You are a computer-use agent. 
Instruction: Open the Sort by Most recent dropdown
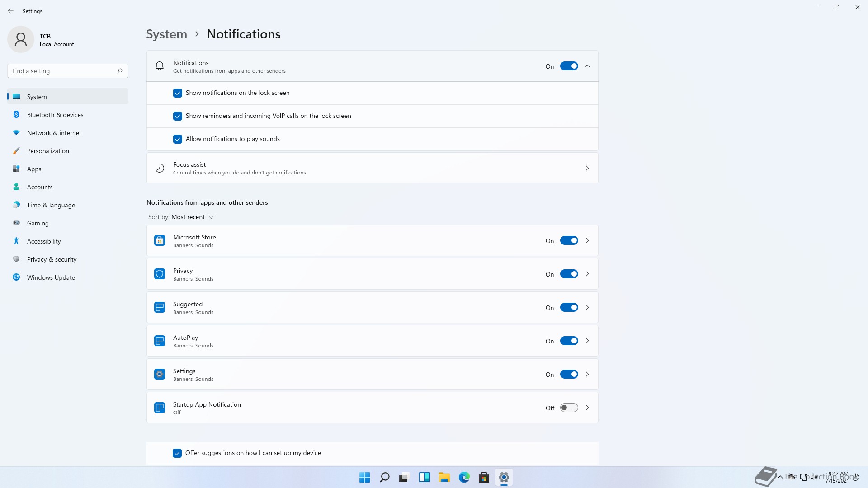pyautogui.click(x=192, y=217)
